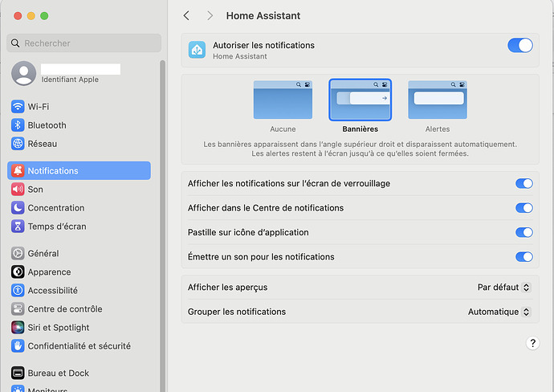Click the Réseau sidebar label
This screenshot has height=392, width=554.
coord(43,144)
